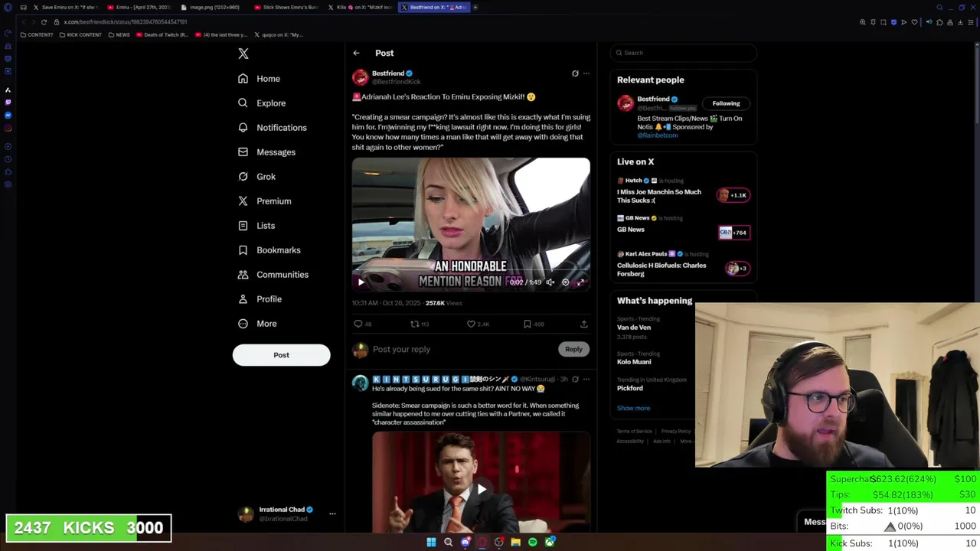Open Profile in the sidebar

click(259, 299)
